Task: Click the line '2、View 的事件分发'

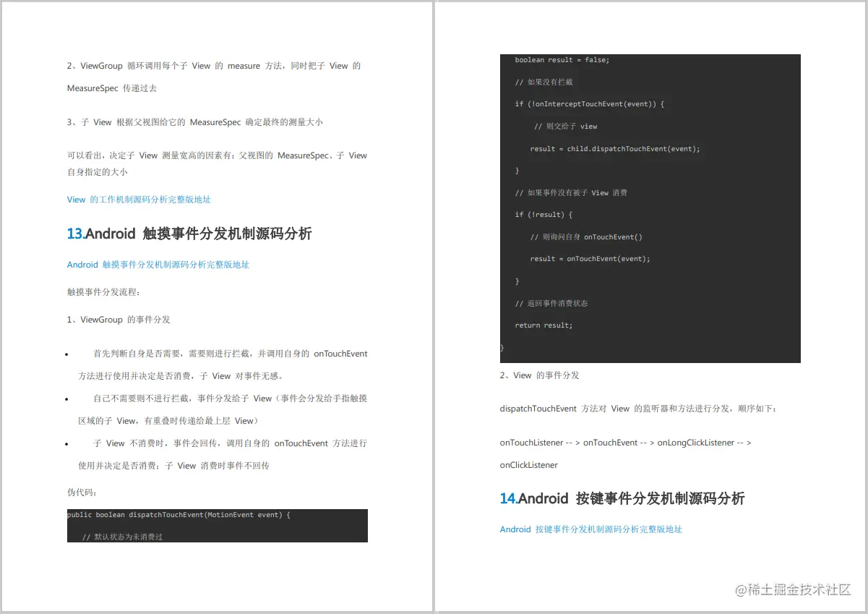Action: [539, 375]
